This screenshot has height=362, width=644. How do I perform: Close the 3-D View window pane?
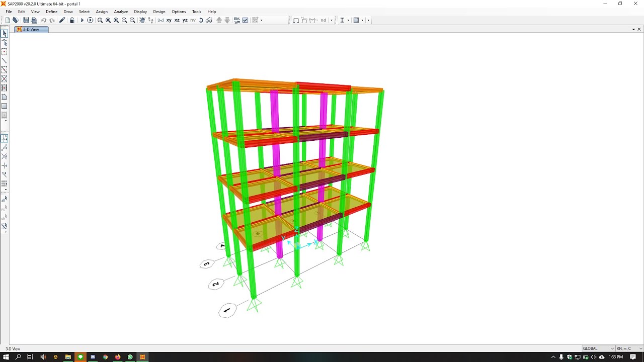tap(639, 29)
